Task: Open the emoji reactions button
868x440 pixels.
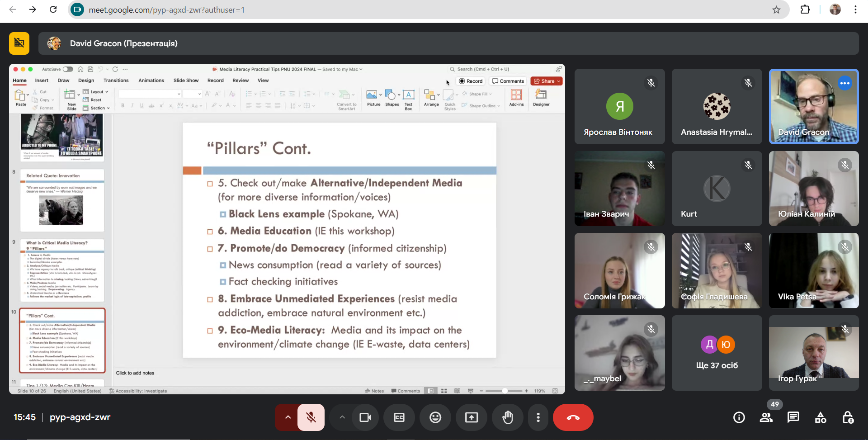Action: (x=435, y=417)
